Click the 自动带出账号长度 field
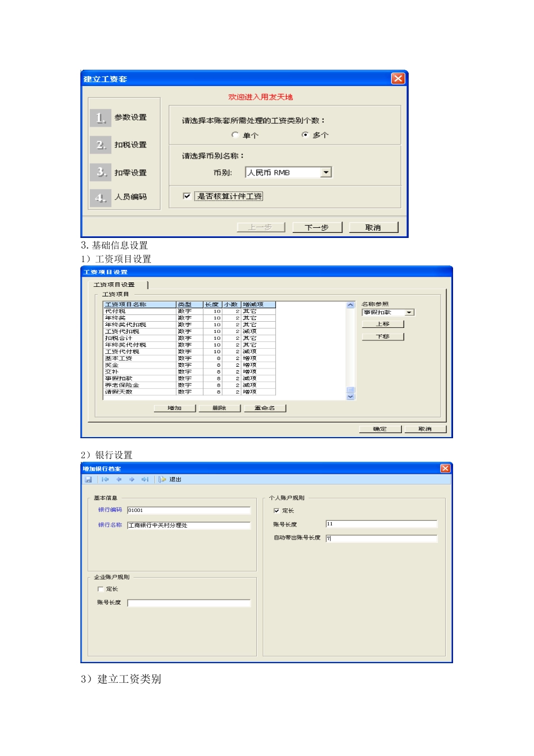 pyautogui.click(x=381, y=538)
